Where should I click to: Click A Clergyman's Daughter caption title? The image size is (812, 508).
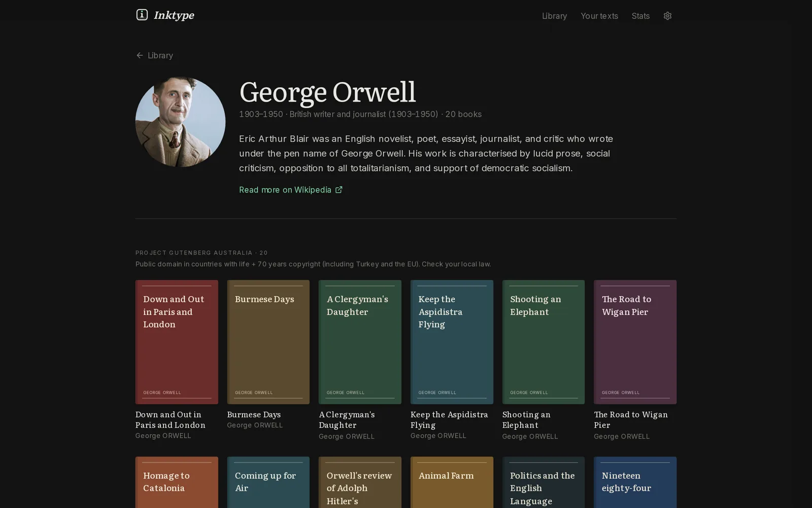pos(347,420)
